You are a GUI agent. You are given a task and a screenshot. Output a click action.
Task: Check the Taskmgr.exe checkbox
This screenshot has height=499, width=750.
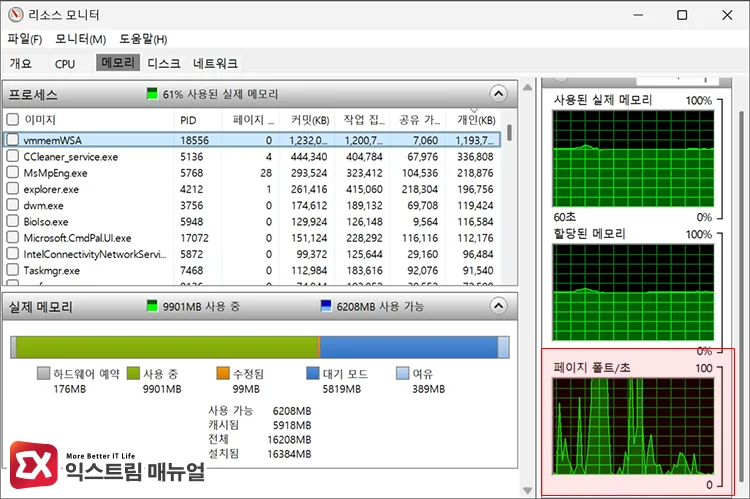12,270
